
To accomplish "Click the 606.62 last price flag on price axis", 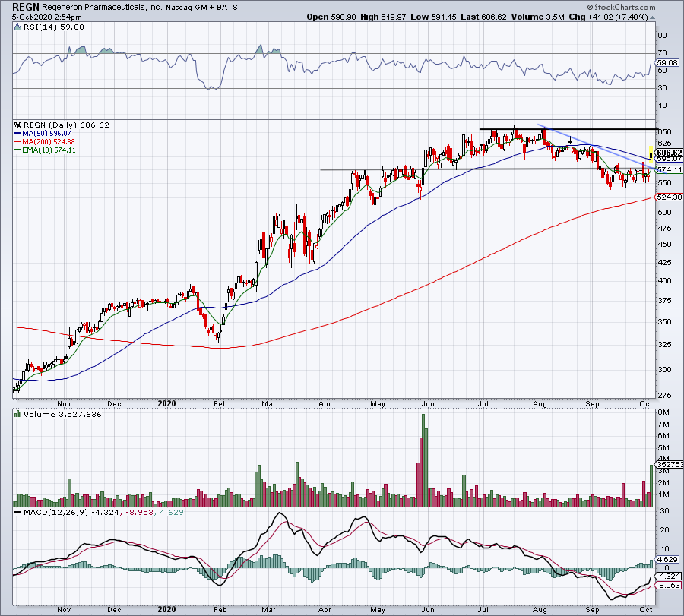I will point(669,153).
